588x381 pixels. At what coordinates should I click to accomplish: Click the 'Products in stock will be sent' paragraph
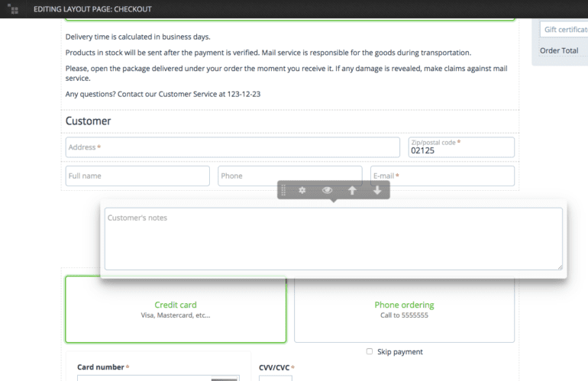(x=268, y=53)
